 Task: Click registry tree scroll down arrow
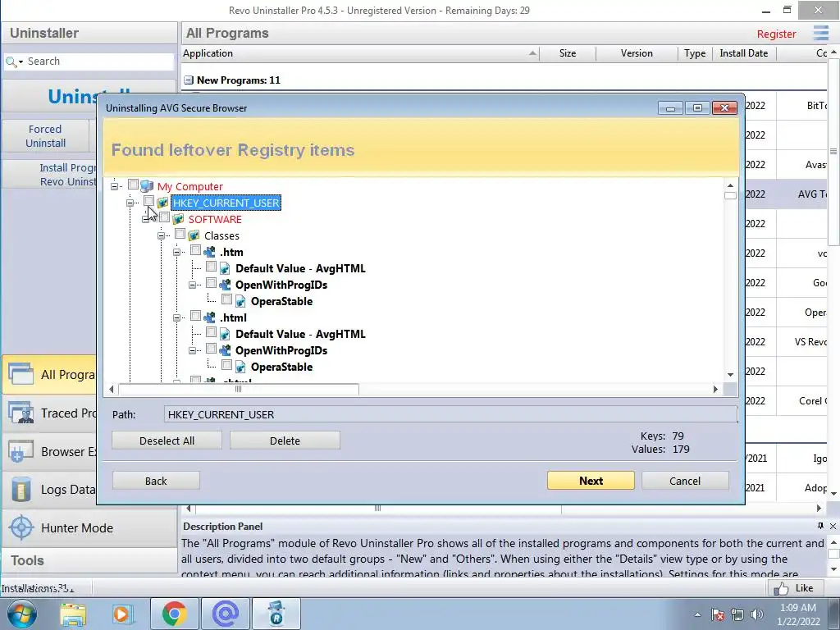point(730,374)
